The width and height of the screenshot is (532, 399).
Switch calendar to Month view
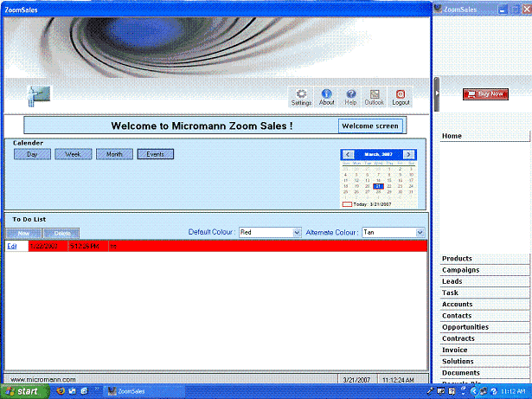[114, 154]
